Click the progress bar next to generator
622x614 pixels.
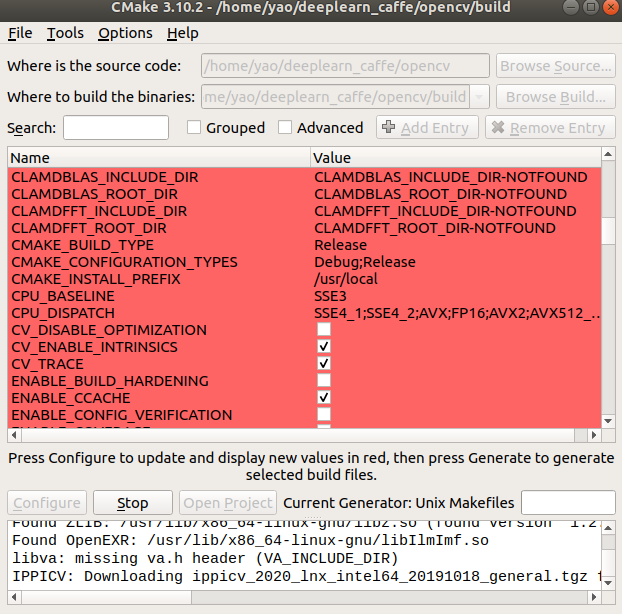(x=567, y=503)
